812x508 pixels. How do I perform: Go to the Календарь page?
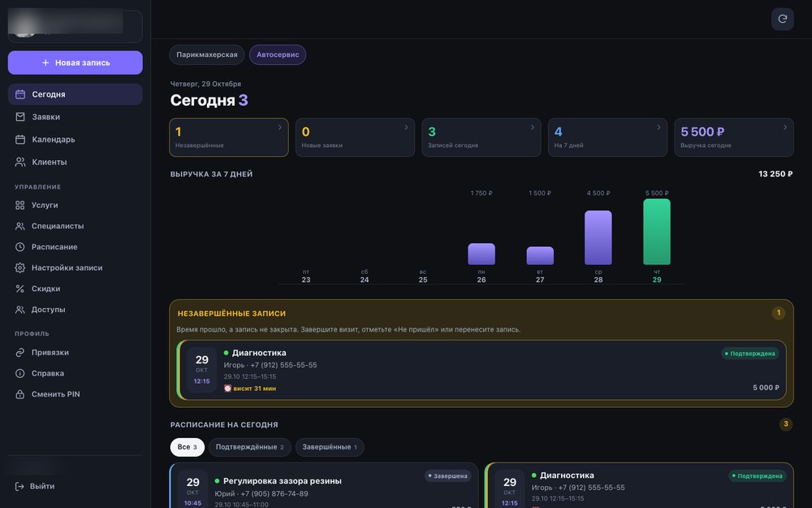point(75,140)
